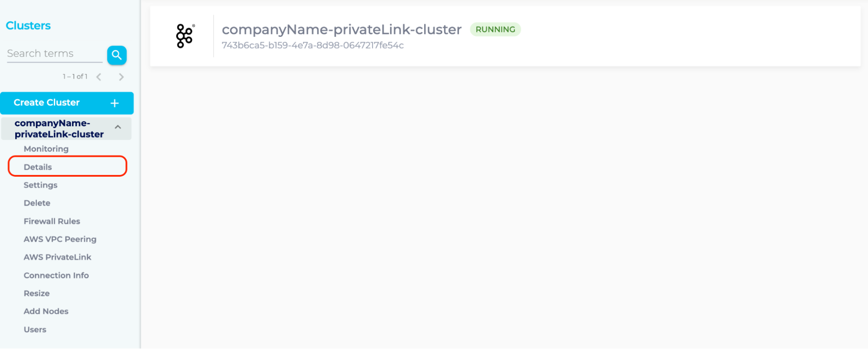Screen dimensions: 868x349
Task: Click the Create Cluster button
Action: 47,103
